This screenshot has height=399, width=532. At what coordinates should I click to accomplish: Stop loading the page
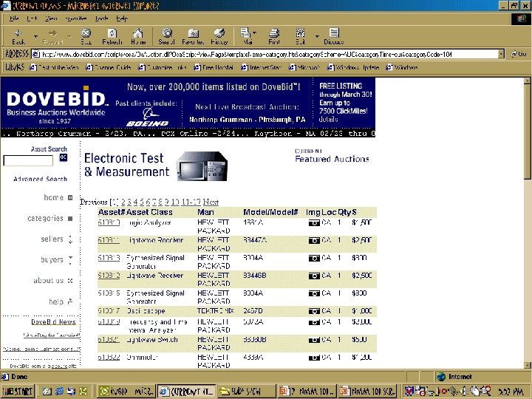pos(86,37)
